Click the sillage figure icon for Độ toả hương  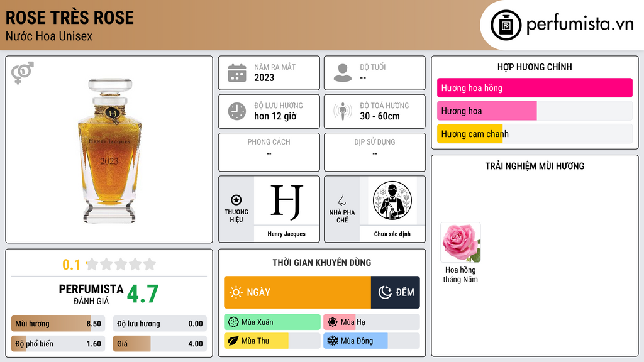point(343,111)
